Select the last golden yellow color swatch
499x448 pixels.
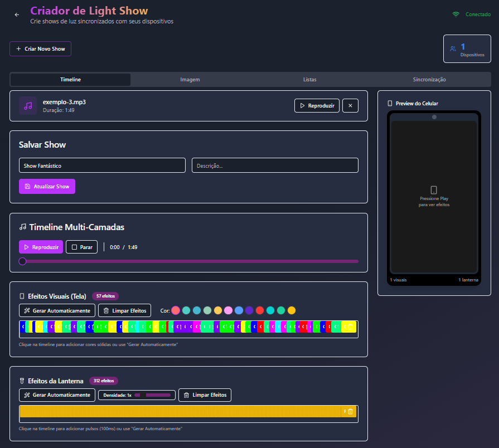click(292, 310)
